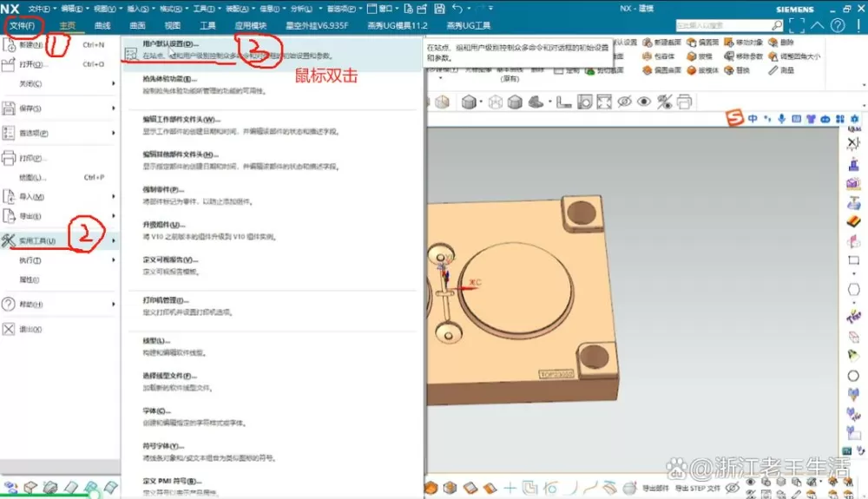This screenshot has width=868, height=499.
Task: Open help with the question mark icon
Action: [x=838, y=25]
